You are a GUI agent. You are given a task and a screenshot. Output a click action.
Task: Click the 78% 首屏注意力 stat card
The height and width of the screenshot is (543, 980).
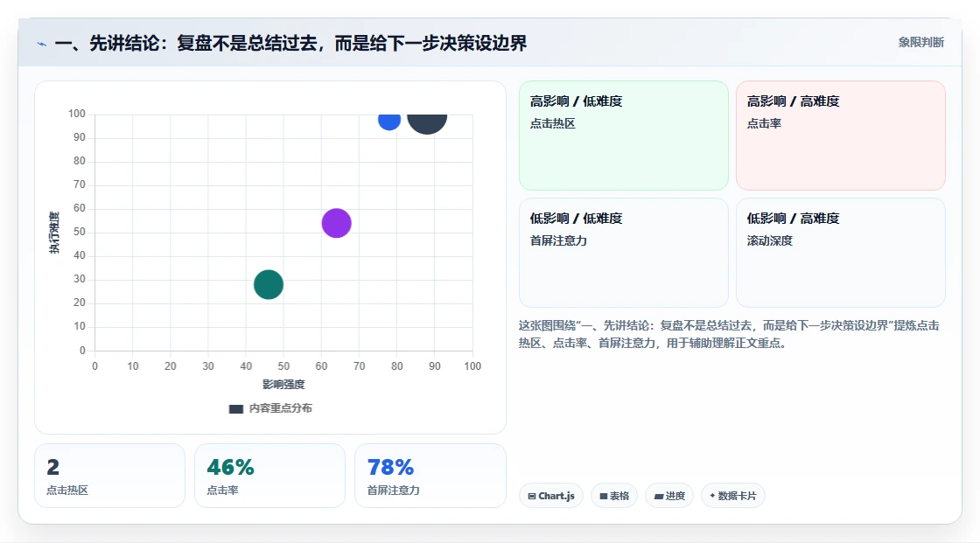pyautogui.click(x=430, y=476)
